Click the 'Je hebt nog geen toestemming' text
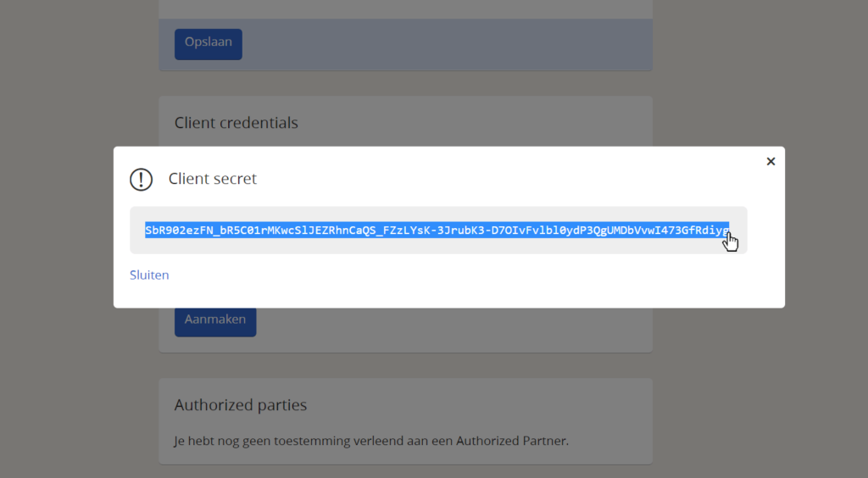868x478 pixels. click(x=371, y=441)
